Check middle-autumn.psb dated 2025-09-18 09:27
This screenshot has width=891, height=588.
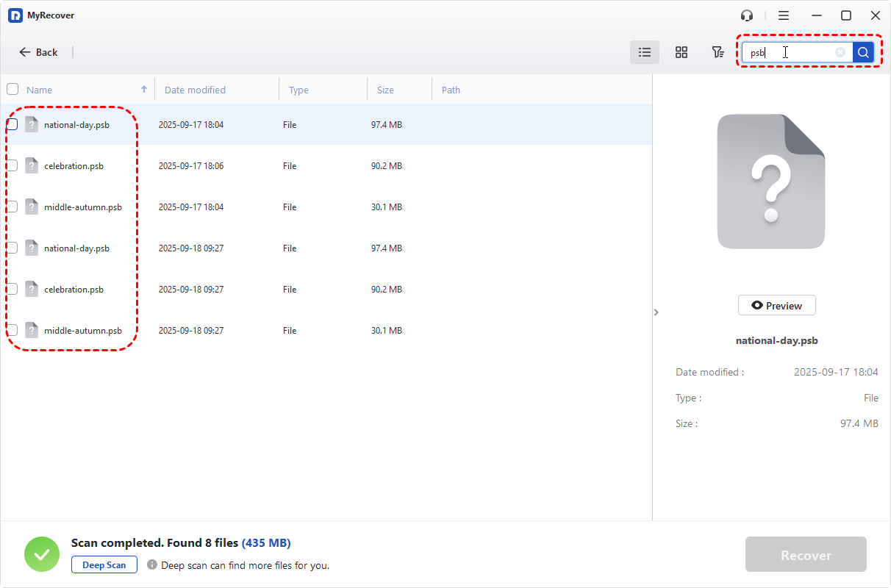tap(12, 330)
